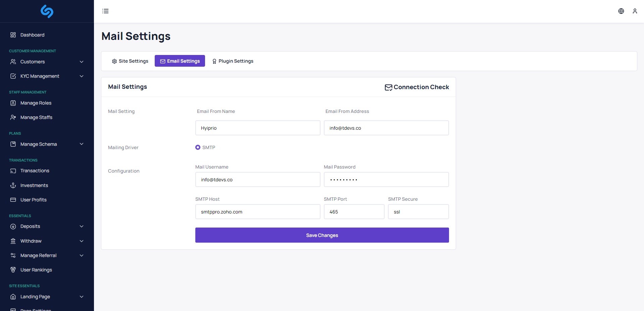Click the SMTP Host input field
644x311 pixels.
[258, 212]
